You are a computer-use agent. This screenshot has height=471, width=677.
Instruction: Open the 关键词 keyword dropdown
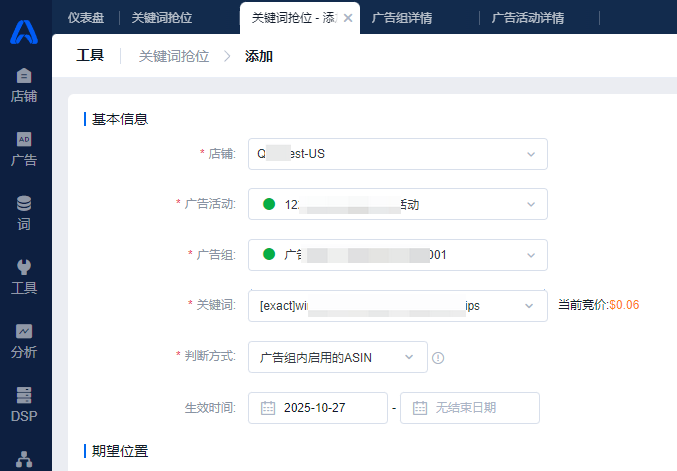(530, 306)
